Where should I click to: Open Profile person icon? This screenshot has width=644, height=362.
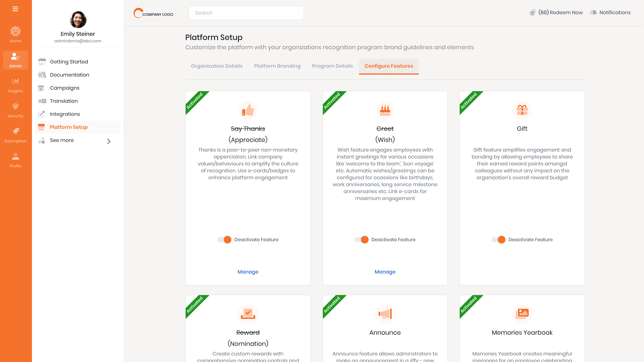[15, 156]
